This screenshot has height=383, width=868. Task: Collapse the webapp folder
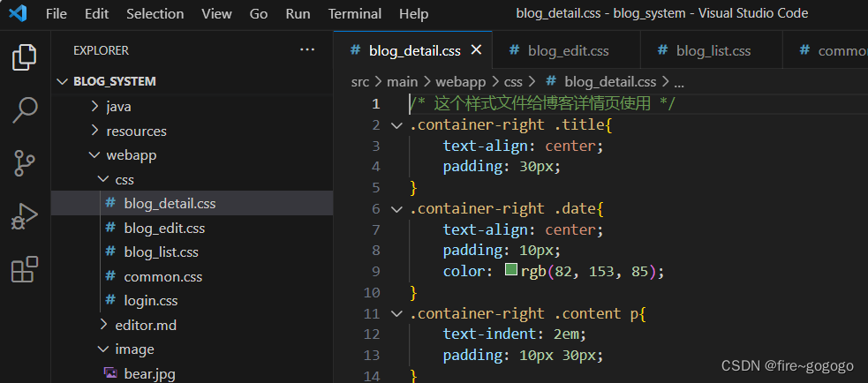(95, 155)
